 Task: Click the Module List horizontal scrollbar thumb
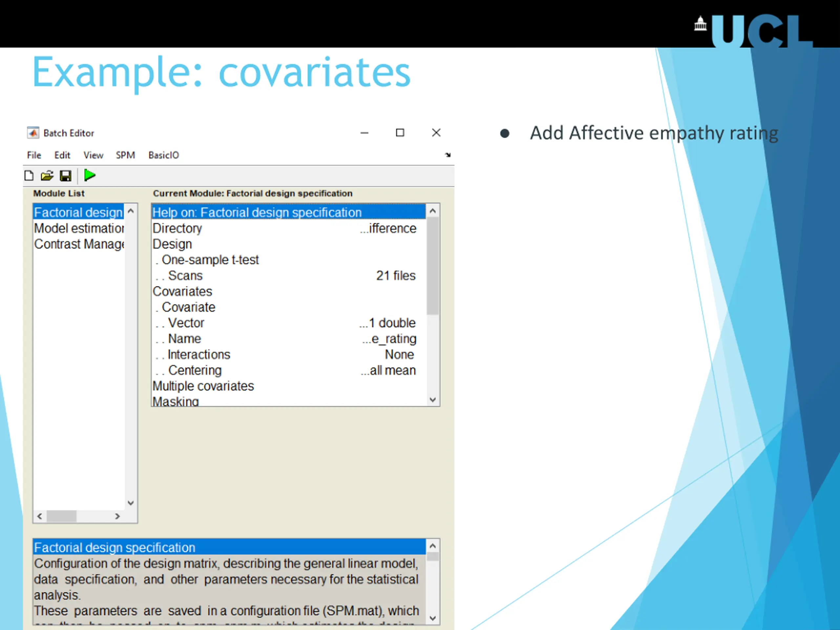coord(61,516)
